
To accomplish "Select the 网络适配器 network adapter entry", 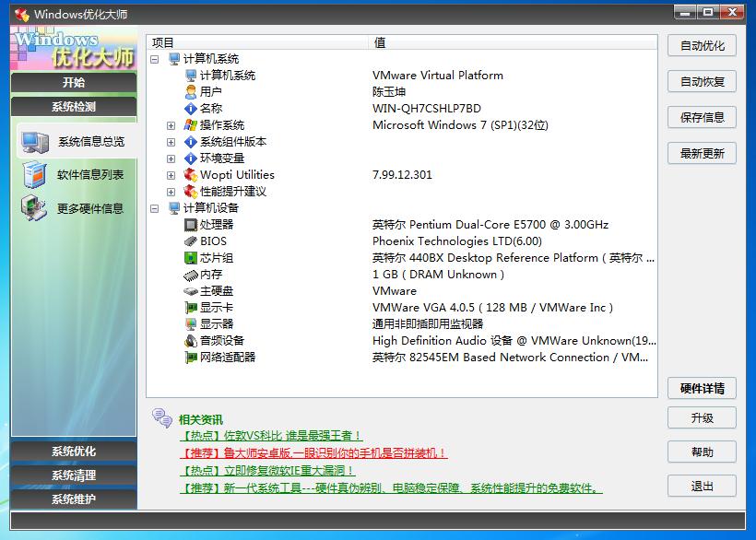I will pyautogui.click(x=226, y=357).
